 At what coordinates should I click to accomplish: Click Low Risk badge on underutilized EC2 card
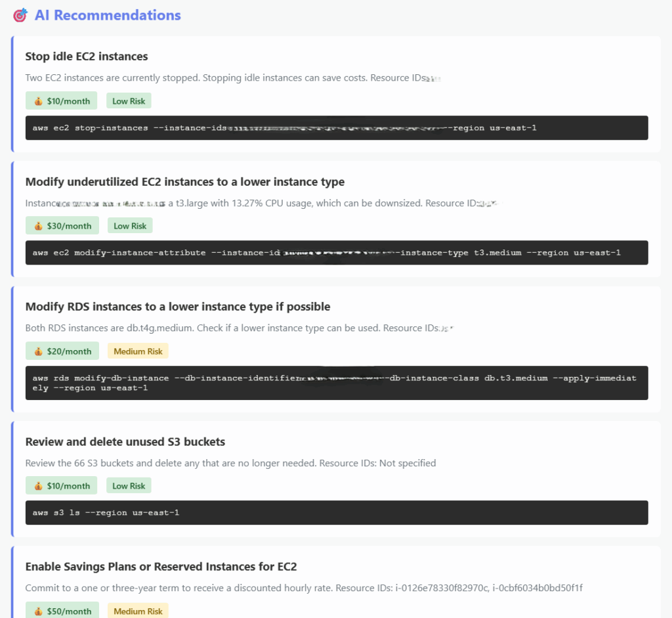coord(130,226)
